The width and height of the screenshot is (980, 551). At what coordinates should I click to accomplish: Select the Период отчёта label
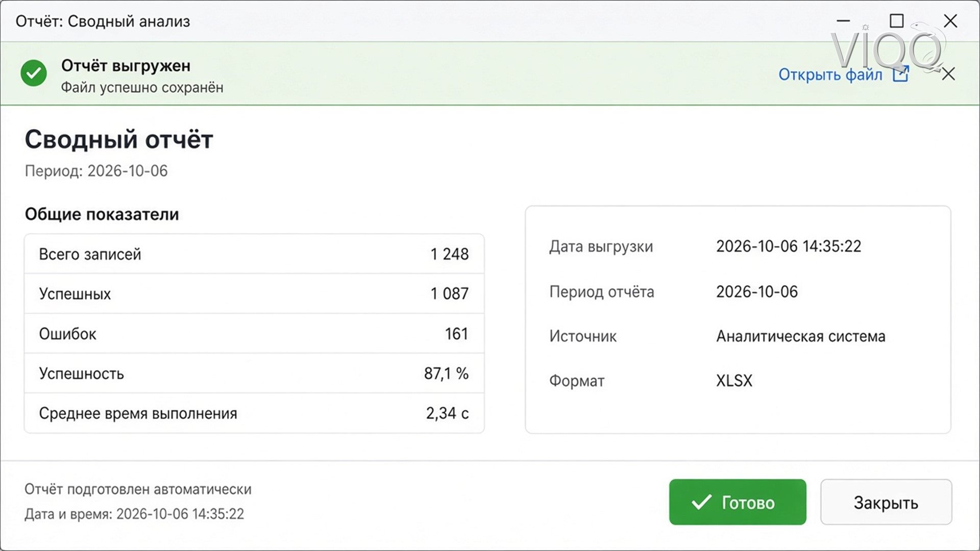(x=601, y=292)
